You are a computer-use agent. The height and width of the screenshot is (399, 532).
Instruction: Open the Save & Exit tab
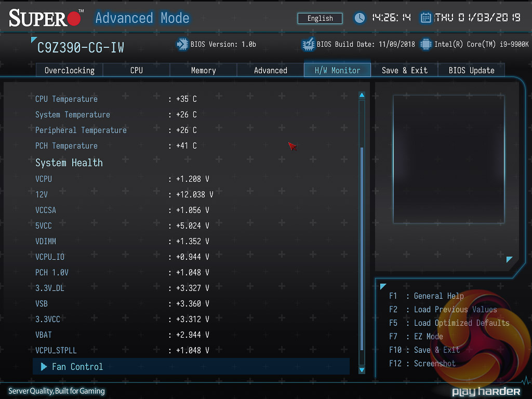(x=404, y=70)
